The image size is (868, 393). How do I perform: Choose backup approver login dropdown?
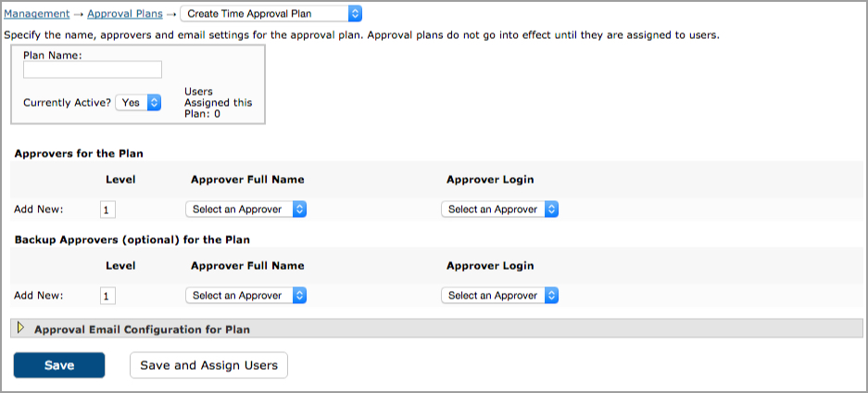[x=499, y=296]
